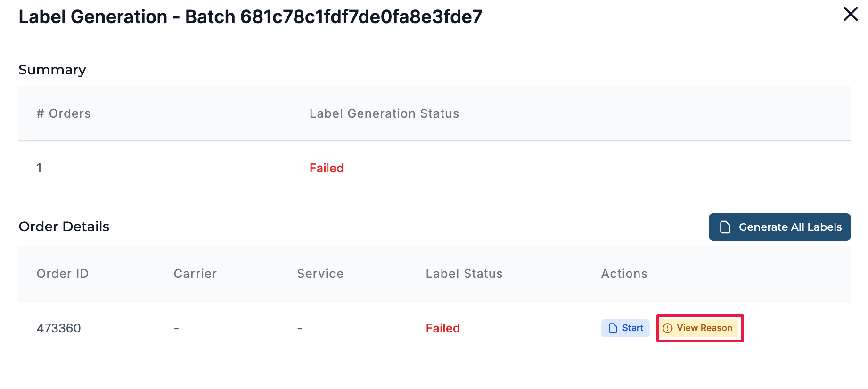Click the # Orders column header

(x=64, y=113)
